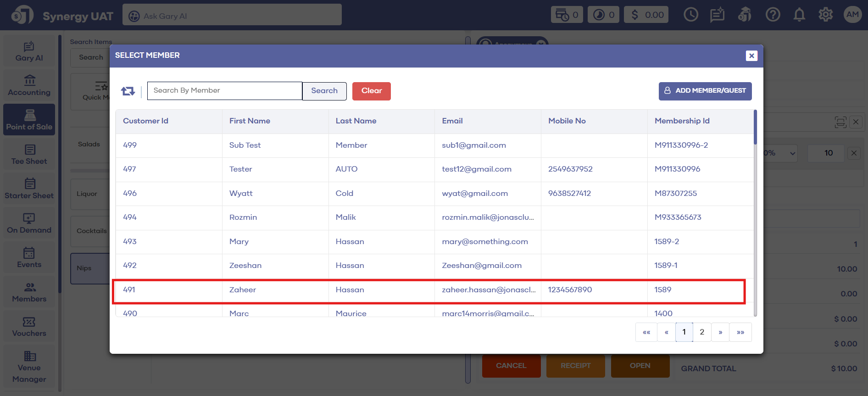Jump to last page of member list
Viewport: 868px width, 396px height.
[x=740, y=332]
